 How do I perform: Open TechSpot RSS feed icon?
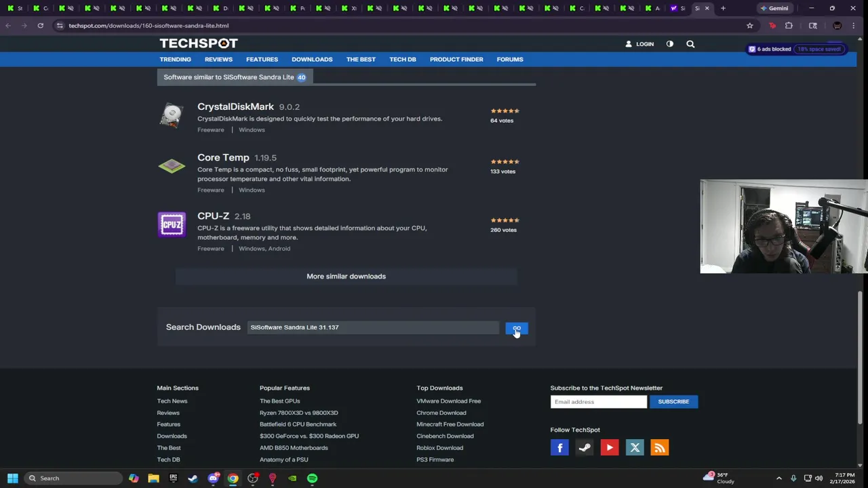[660, 447]
